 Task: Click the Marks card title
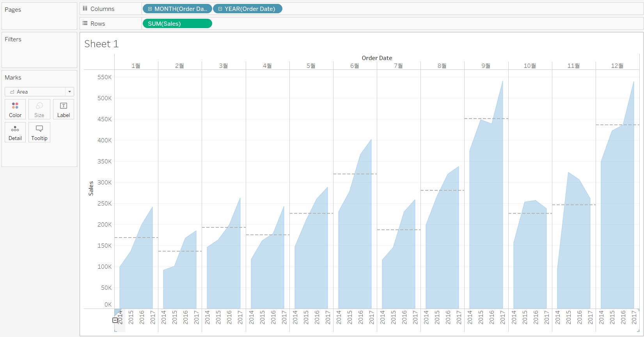[13, 78]
